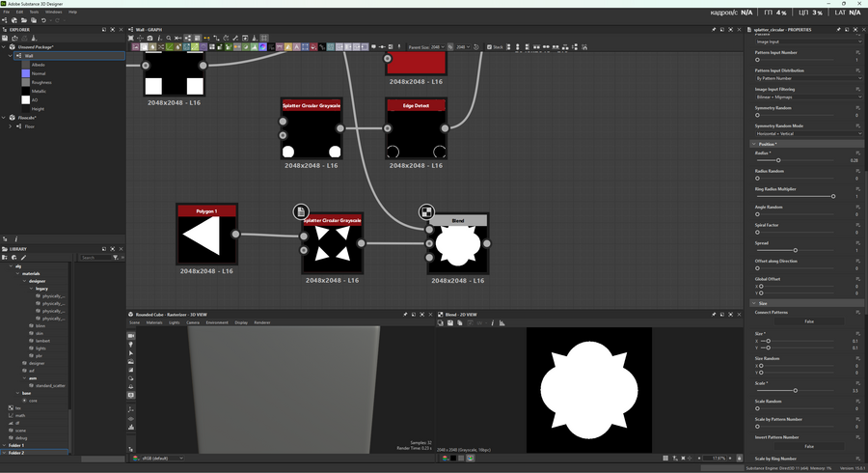Viewport: 868px width, 473px height.
Task: Open the Symmetry Random Mode dropdown
Action: pos(808,133)
